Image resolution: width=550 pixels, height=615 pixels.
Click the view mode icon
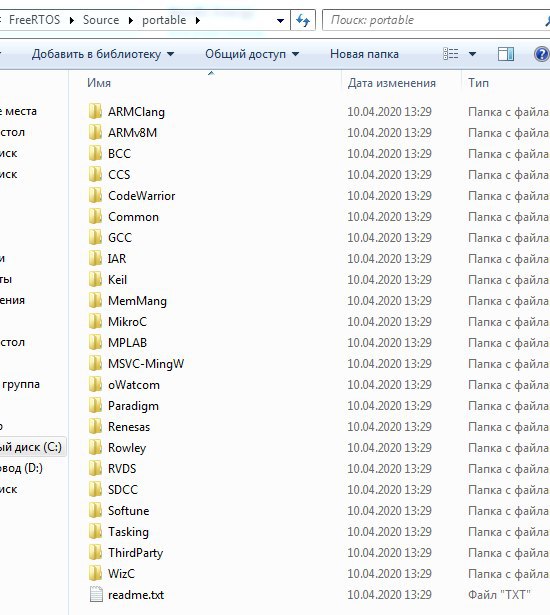(450, 53)
